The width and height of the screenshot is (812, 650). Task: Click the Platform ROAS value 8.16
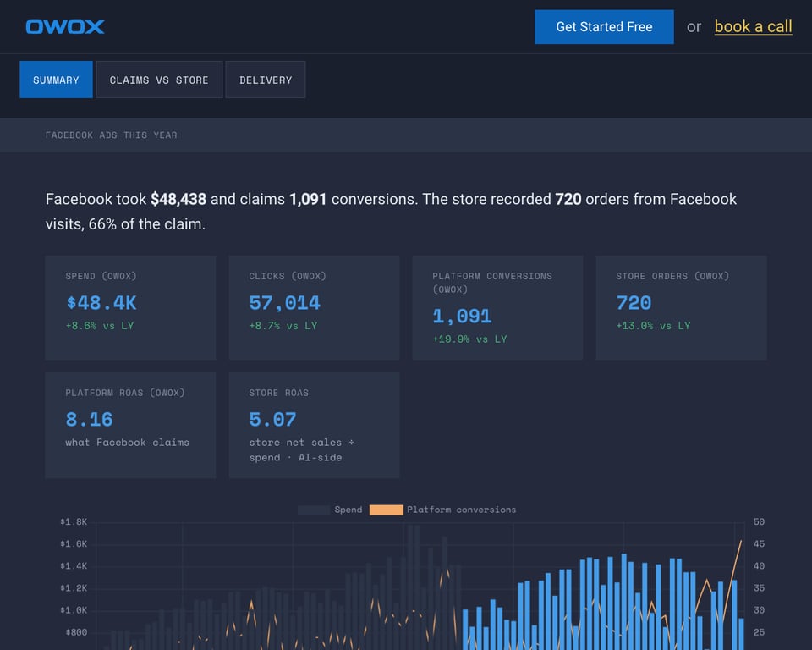[89, 419]
